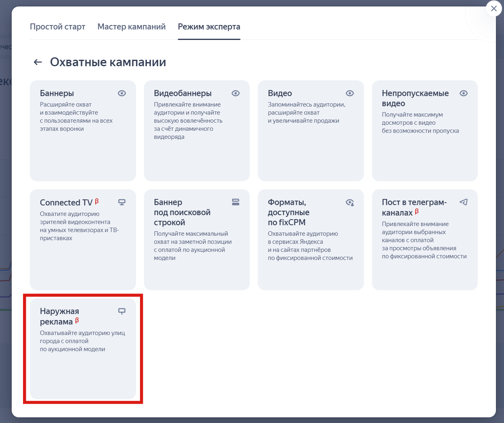The height and width of the screenshot is (423, 504).
Task: Click the eye icon on Видео card
Action: point(350,93)
